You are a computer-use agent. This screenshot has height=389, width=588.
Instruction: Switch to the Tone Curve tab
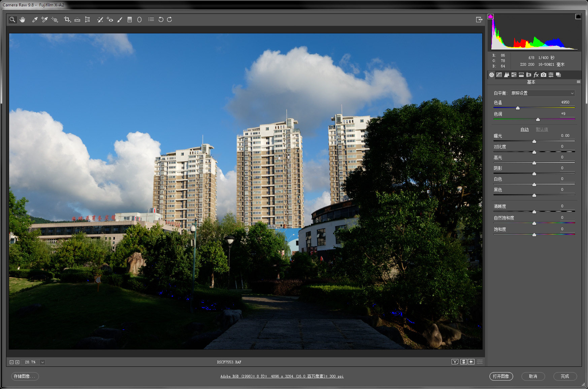[499, 75]
